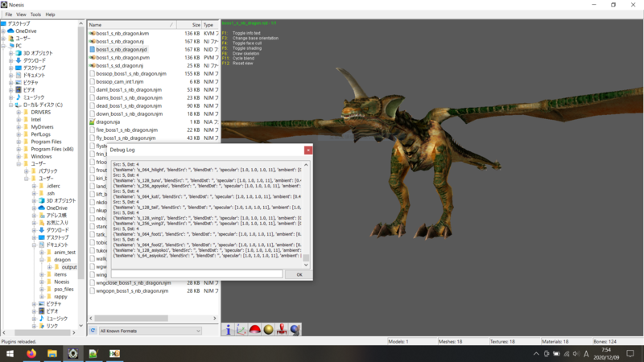
Task: Open HxD hex editor taskbar icon
Action: click(114, 353)
